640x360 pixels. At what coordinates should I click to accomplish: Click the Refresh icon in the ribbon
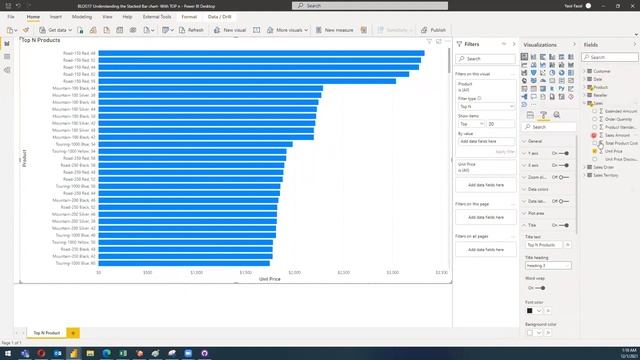(x=182, y=30)
